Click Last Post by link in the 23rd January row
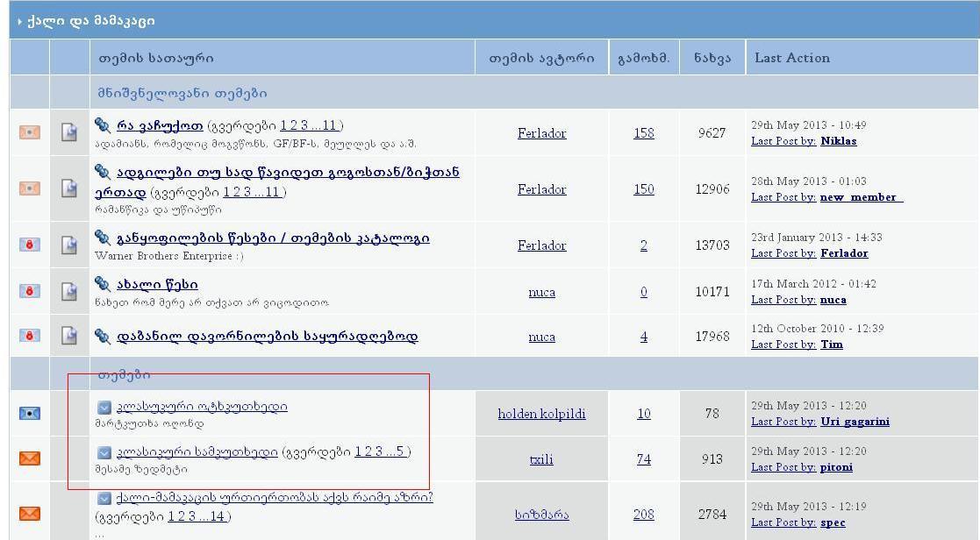Viewport: 980px width, 540px height. tap(783, 253)
